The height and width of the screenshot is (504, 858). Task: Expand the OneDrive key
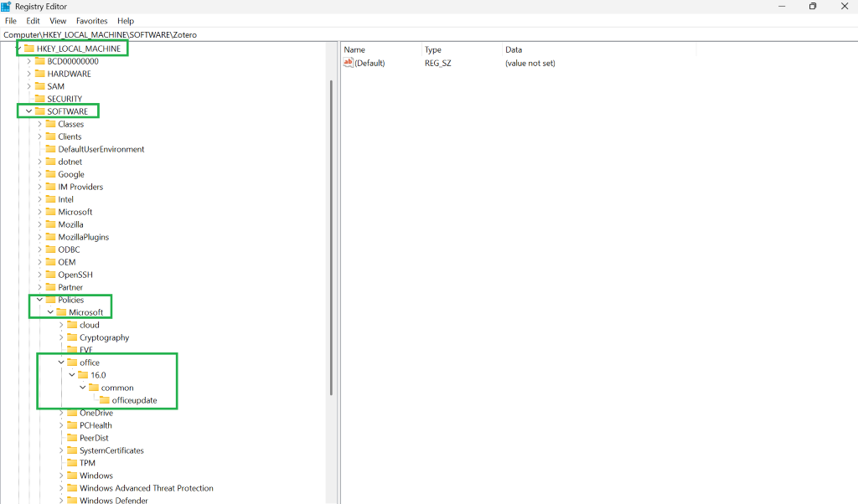[61, 414]
